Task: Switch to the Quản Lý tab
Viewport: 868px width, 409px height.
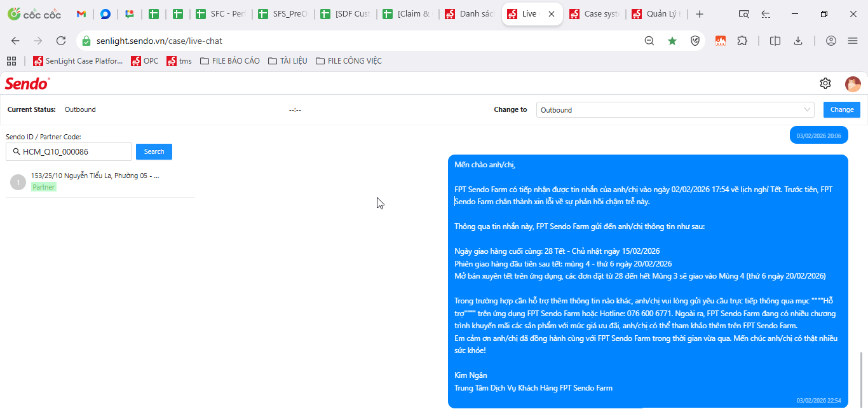Action: [656, 14]
